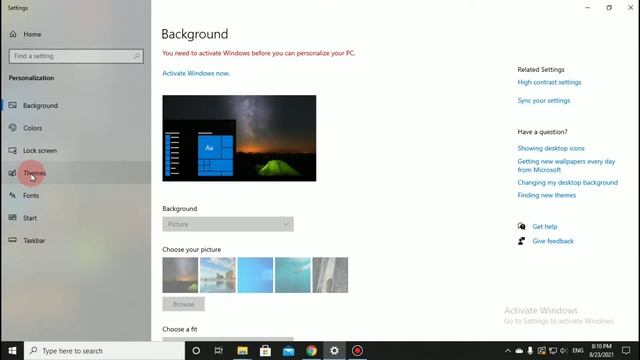640x360 pixels.
Task: Click the volume speaker tray icon
Action: pyautogui.click(x=564, y=351)
